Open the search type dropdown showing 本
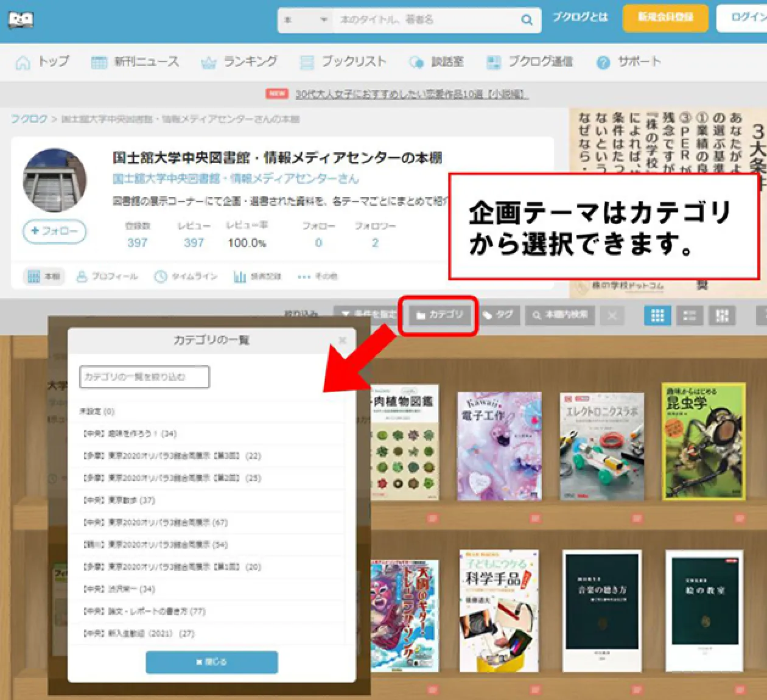The height and width of the screenshot is (700, 767). [306, 20]
